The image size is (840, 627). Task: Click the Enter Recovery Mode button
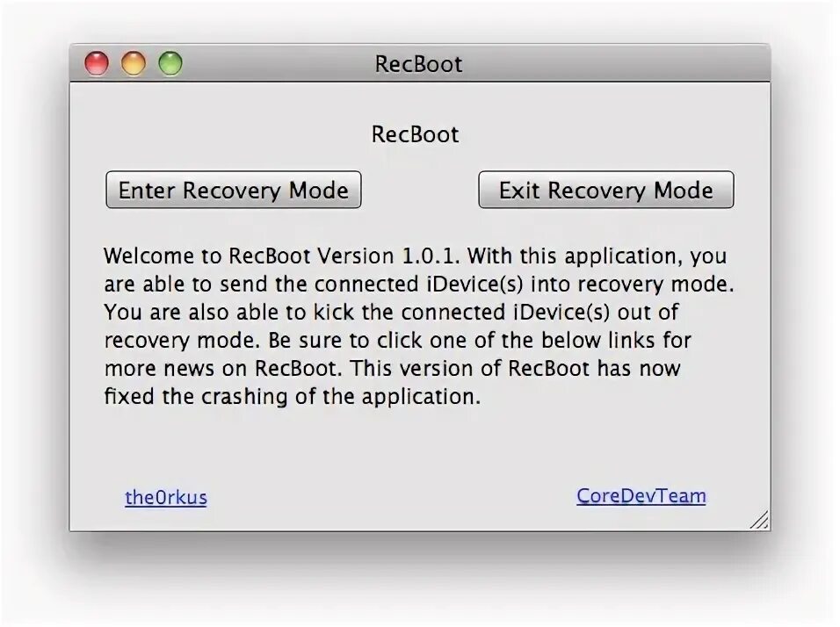pos(233,191)
